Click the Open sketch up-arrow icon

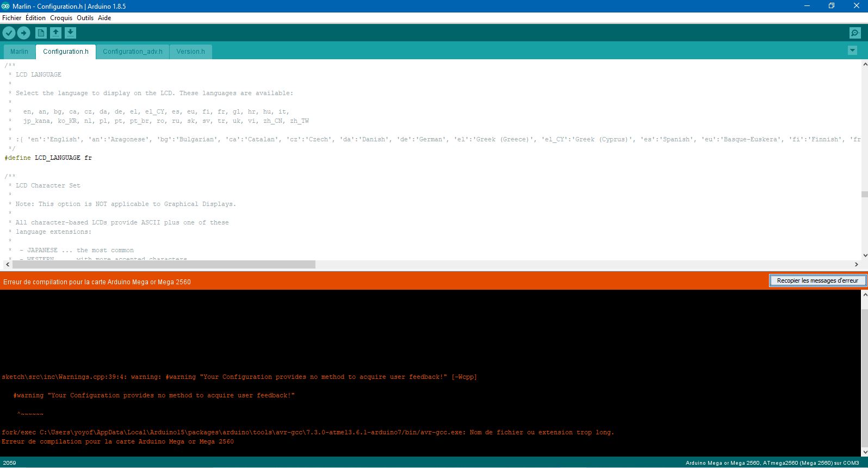click(55, 33)
